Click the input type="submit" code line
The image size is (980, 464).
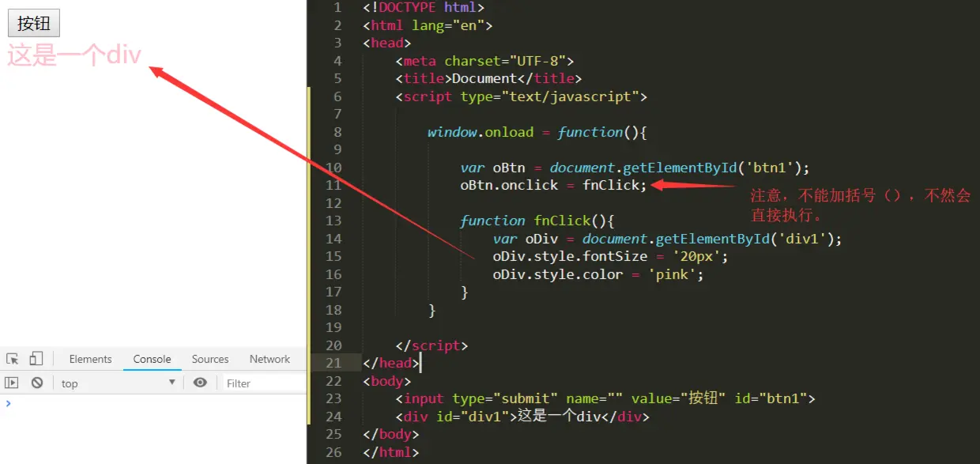(605, 398)
